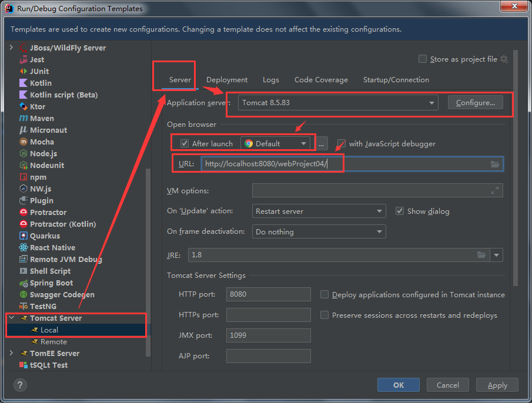Click the Cancel button
This screenshot has width=532, height=403.
[447, 385]
